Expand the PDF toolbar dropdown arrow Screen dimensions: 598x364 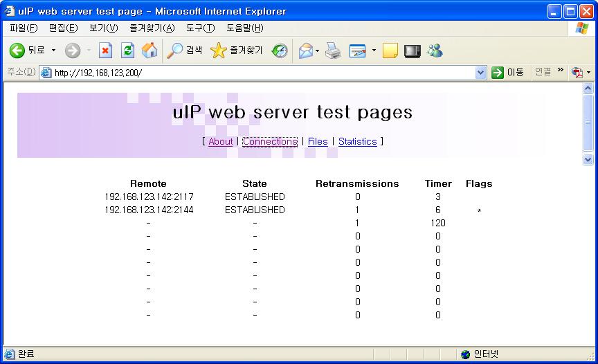589,73
